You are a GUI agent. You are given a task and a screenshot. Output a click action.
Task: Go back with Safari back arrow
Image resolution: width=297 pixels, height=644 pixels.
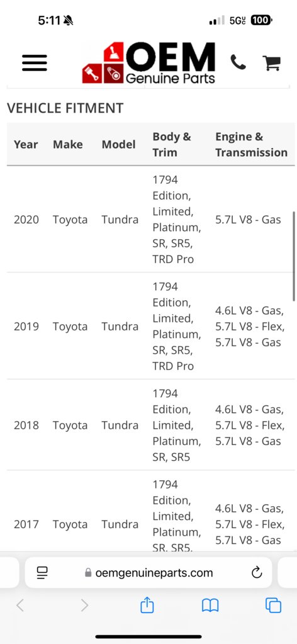click(x=20, y=605)
